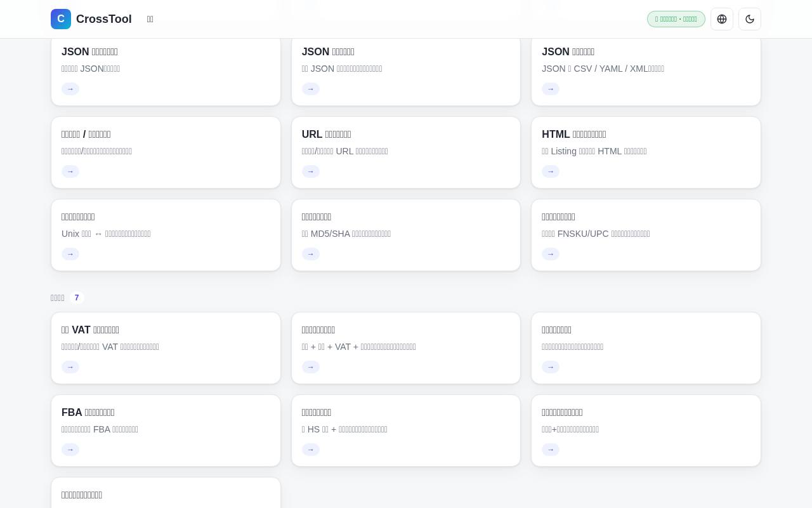Click arrow in the card mentioning "+ VAT +"
This screenshot has width=812, height=508.
(x=311, y=367)
